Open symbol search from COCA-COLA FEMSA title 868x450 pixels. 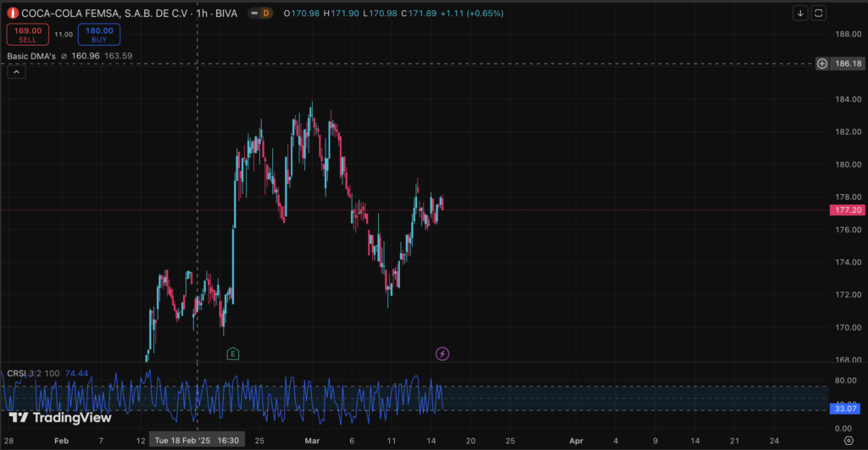click(x=129, y=14)
